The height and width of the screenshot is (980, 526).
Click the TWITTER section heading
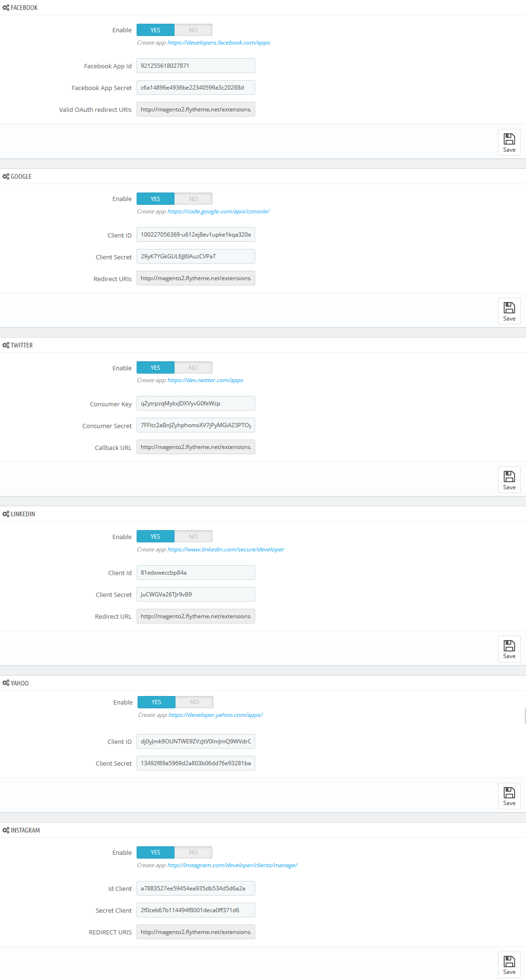click(x=22, y=345)
